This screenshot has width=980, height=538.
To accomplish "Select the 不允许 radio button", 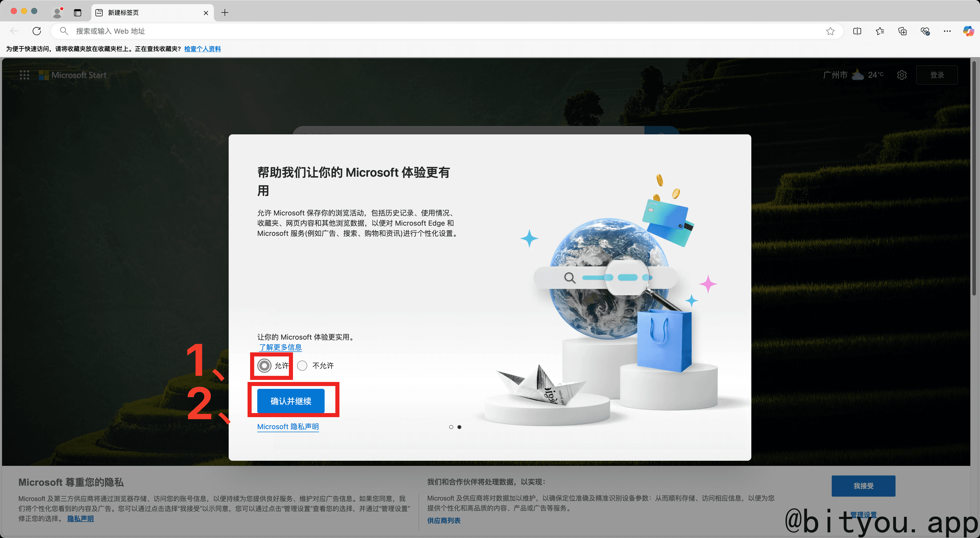I will coord(302,365).
